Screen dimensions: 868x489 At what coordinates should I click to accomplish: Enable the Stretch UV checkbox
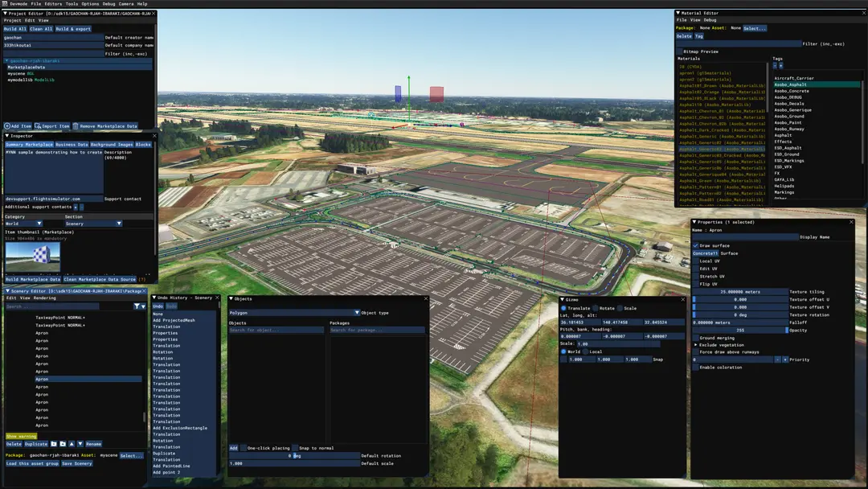695,277
